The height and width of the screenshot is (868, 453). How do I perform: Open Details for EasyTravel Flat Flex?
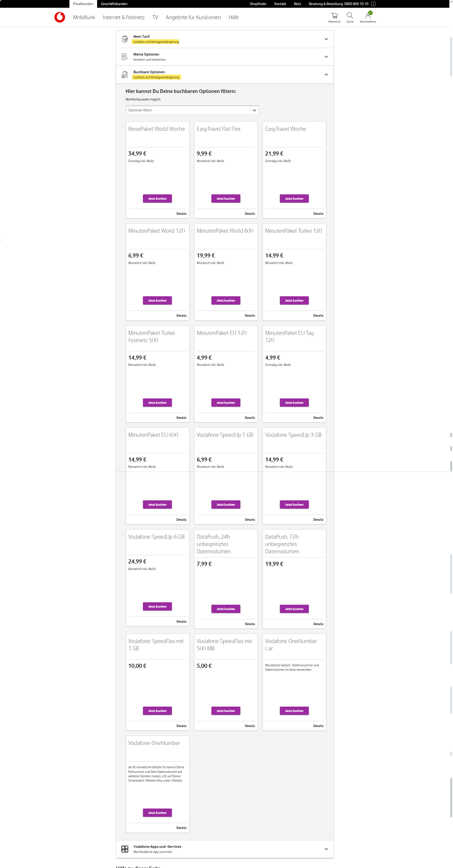[249, 214]
